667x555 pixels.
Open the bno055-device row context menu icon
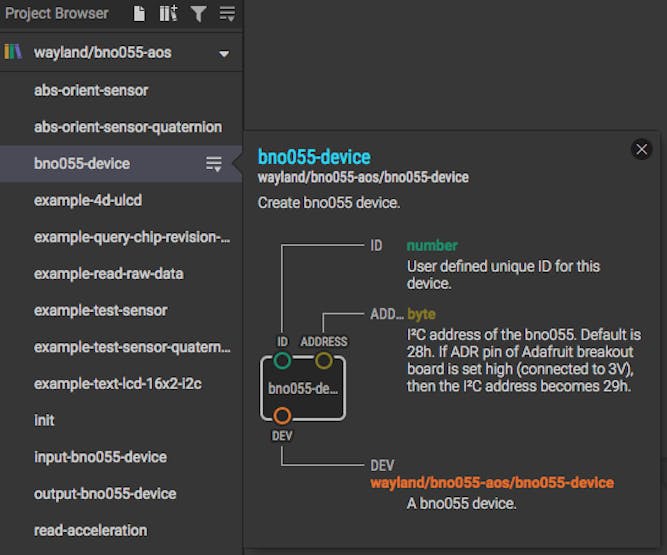click(214, 164)
